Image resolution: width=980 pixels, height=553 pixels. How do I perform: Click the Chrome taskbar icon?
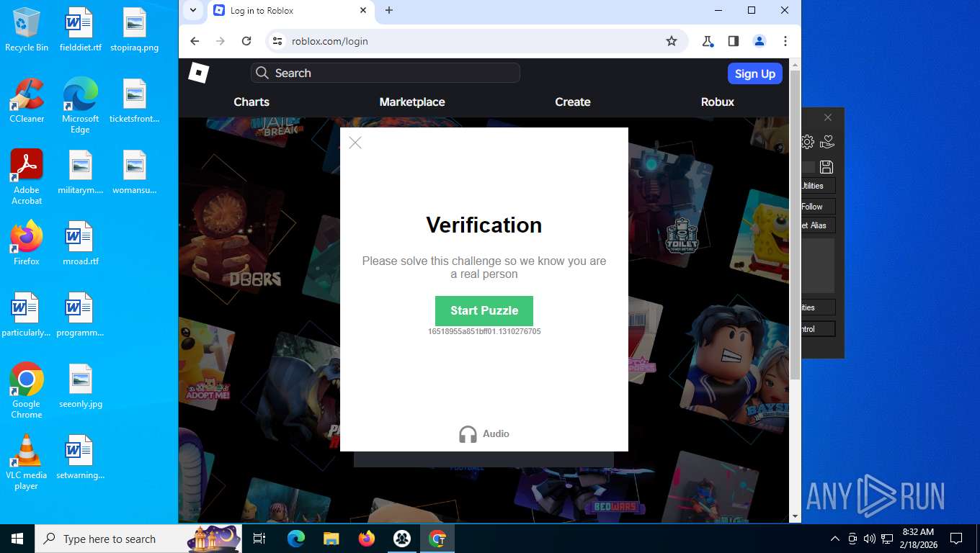[x=437, y=539]
